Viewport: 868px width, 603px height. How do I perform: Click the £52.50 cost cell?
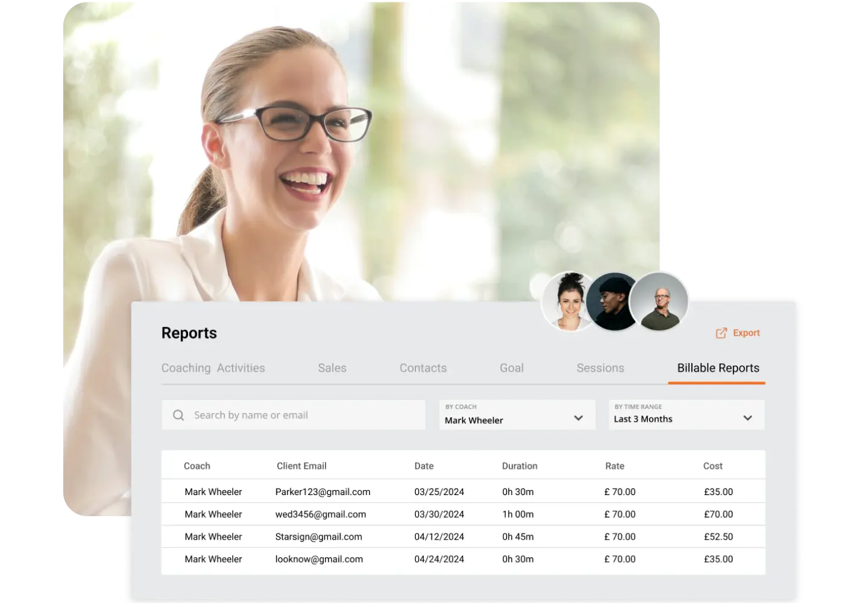[x=719, y=537]
